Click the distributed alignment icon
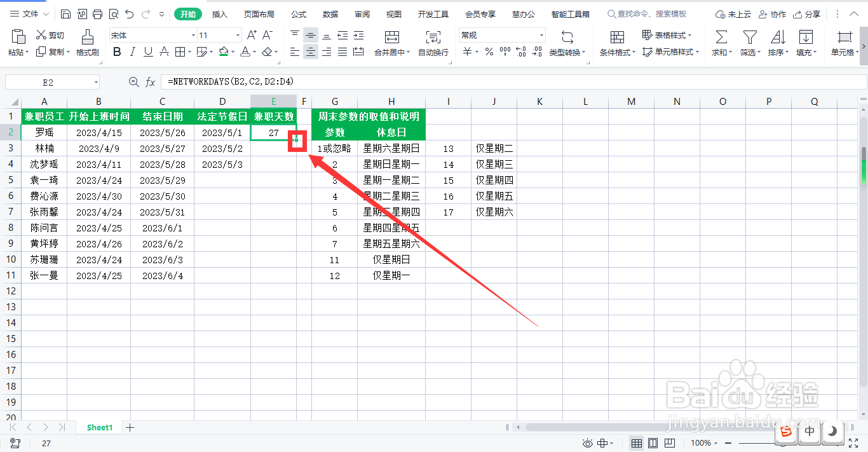 point(358,52)
